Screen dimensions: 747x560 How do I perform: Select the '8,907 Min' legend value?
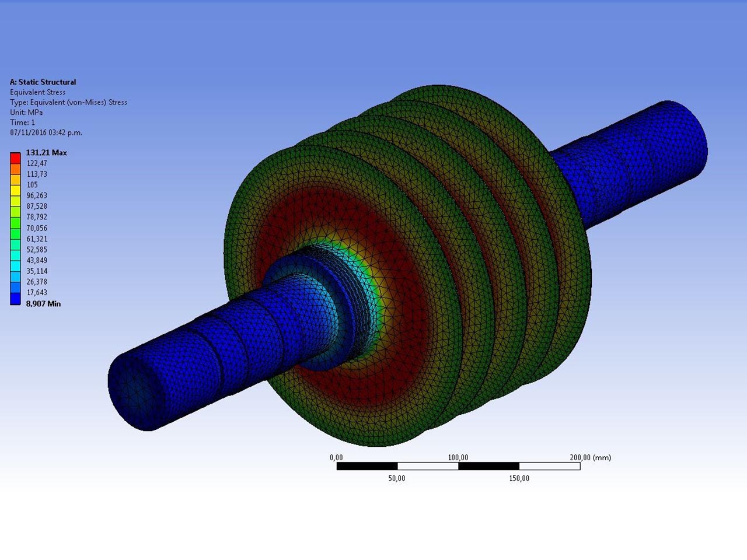pos(43,304)
